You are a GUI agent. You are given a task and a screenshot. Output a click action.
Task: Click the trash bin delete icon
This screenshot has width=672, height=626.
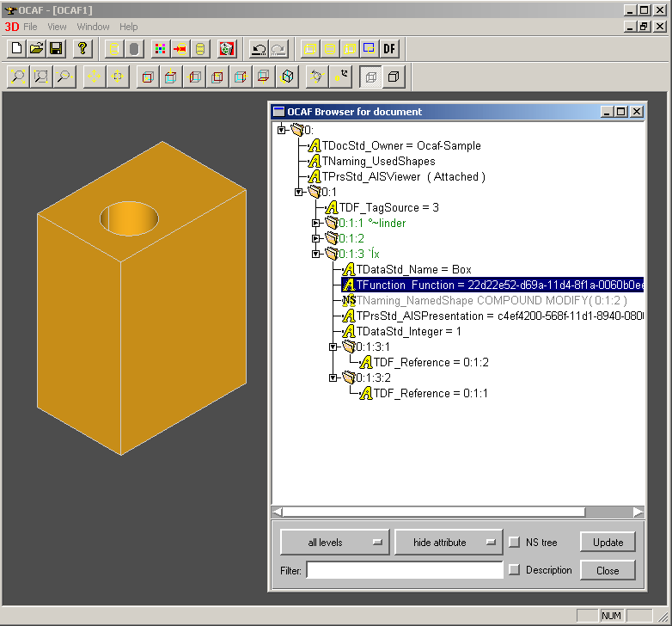pos(227,49)
